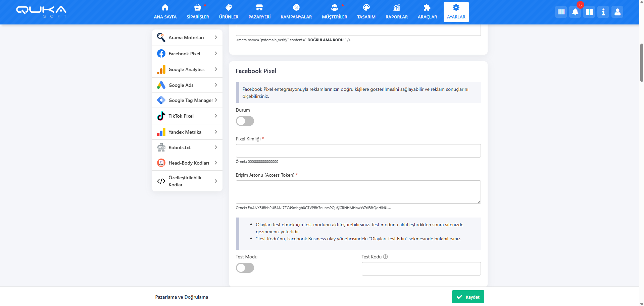Go to the RAPORLAR menu

[x=396, y=12]
